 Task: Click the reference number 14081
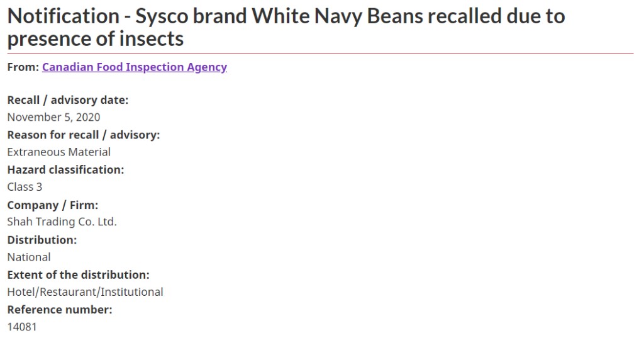pos(22,327)
